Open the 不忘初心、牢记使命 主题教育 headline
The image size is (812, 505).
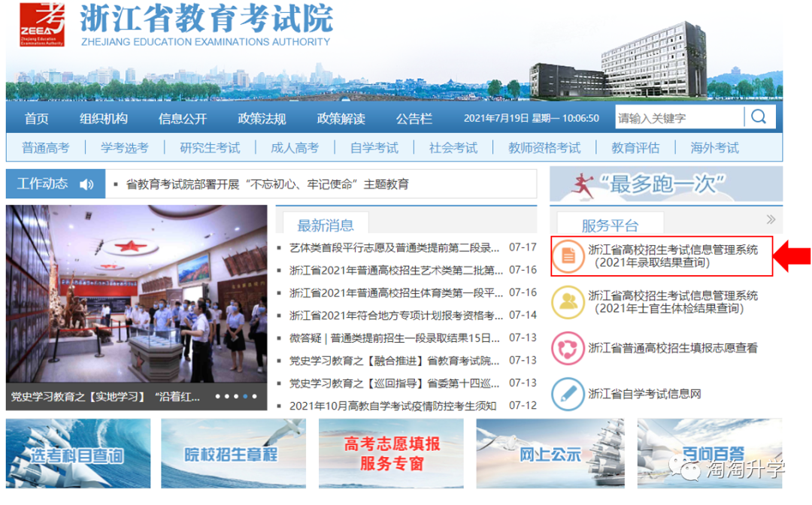267,184
